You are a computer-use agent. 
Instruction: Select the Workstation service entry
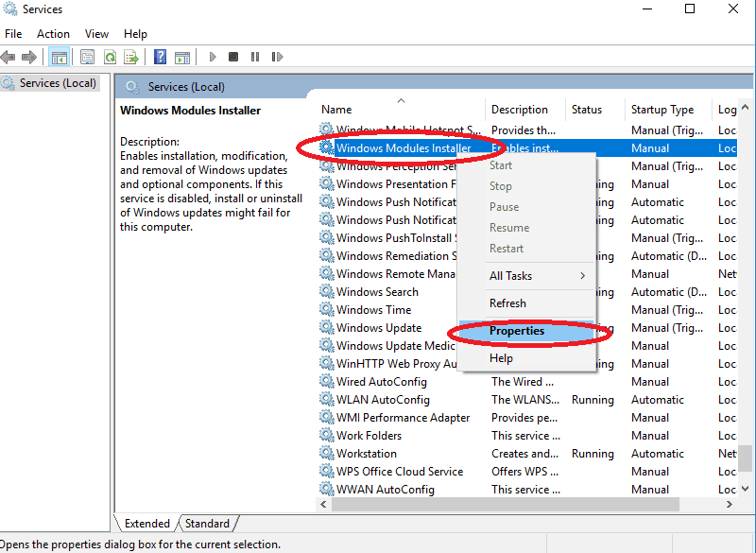click(369, 453)
